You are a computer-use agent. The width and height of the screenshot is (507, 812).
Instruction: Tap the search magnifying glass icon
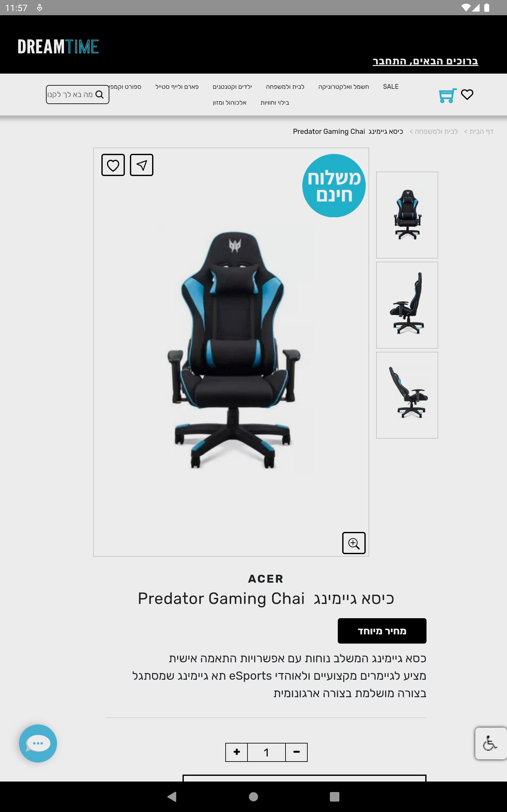click(x=99, y=95)
